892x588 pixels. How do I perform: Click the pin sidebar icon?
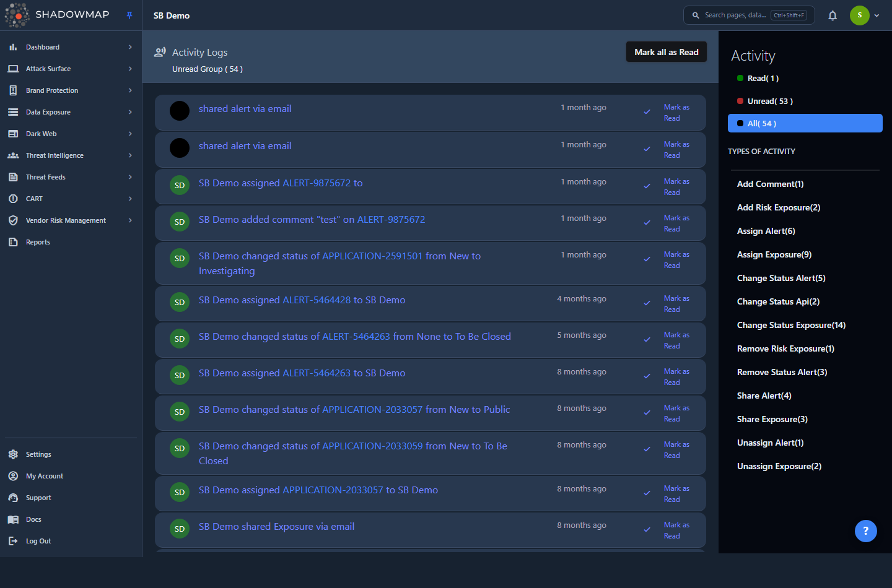[129, 15]
